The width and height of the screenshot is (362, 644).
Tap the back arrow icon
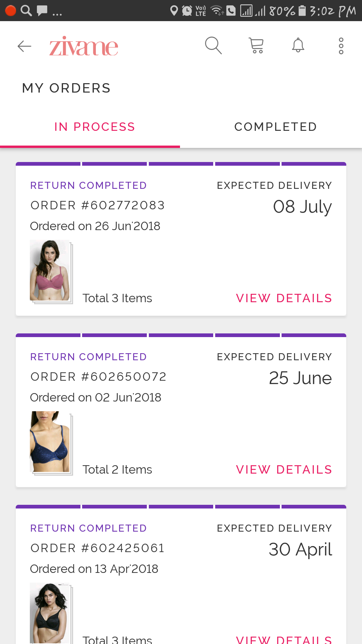point(24,46)
